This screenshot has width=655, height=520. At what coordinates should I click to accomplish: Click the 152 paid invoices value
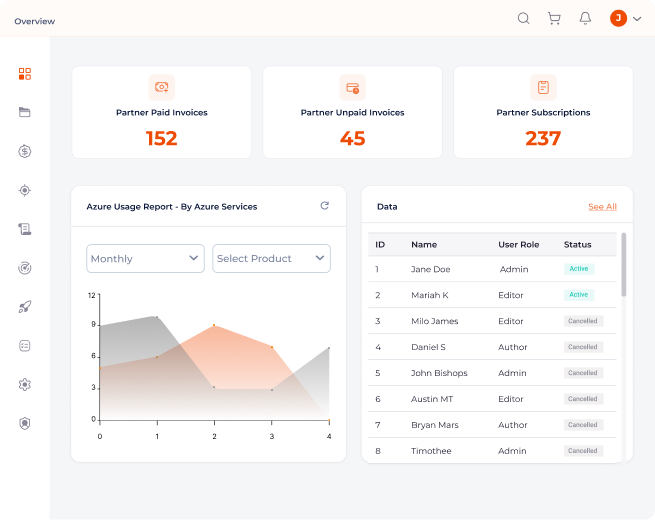click(162, 138)
